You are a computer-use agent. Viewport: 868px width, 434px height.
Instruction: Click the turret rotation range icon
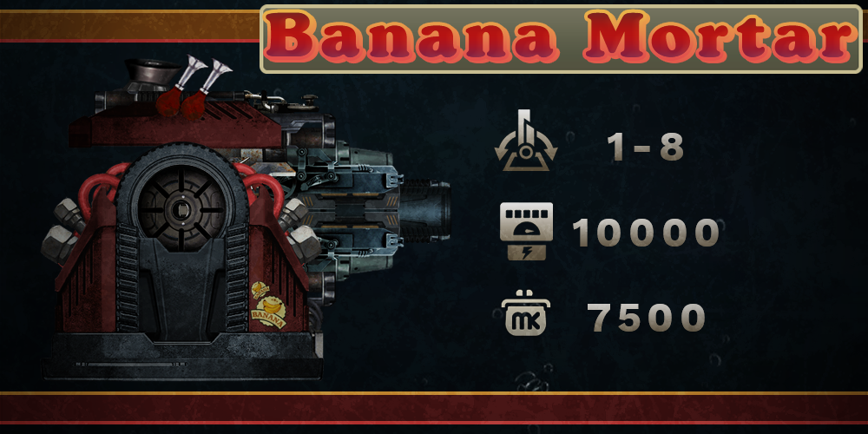(526, 141)
